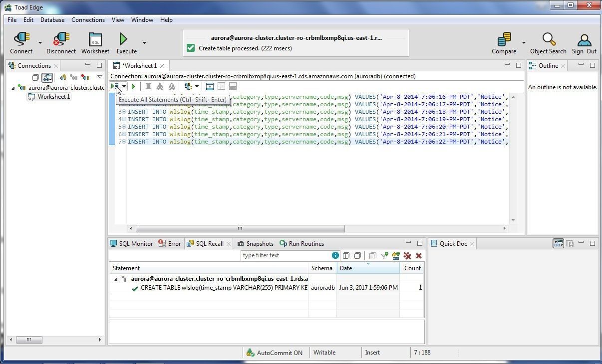Click red disconnect plug in Connections panel
This screenshot has width=602, height=364.
pos(85,77)
